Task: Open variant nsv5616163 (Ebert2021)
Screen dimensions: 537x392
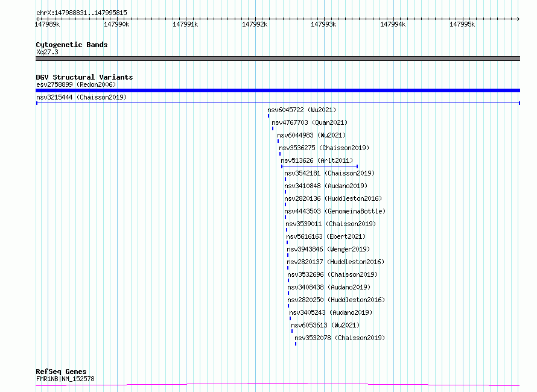Action: point(326,236)
